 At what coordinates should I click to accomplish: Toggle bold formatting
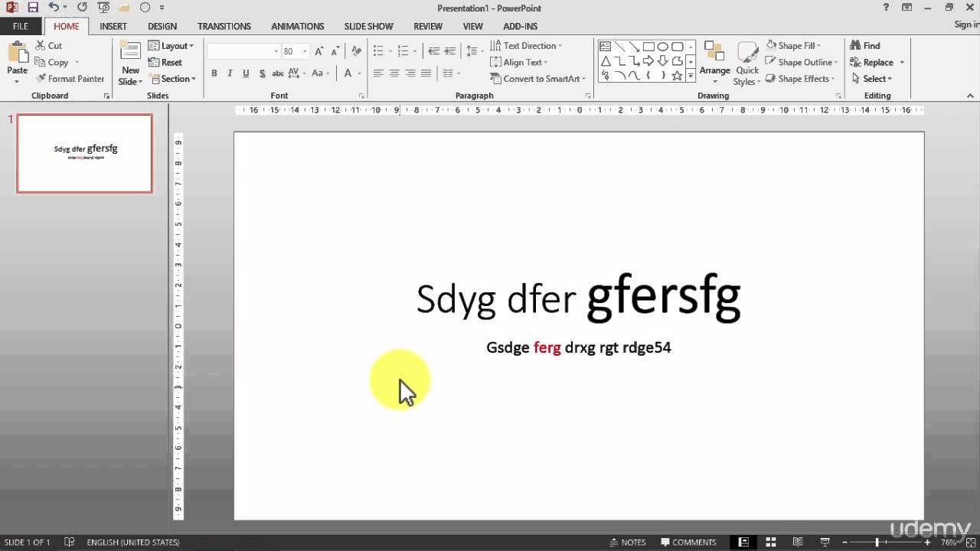click(x=214, y=73)
